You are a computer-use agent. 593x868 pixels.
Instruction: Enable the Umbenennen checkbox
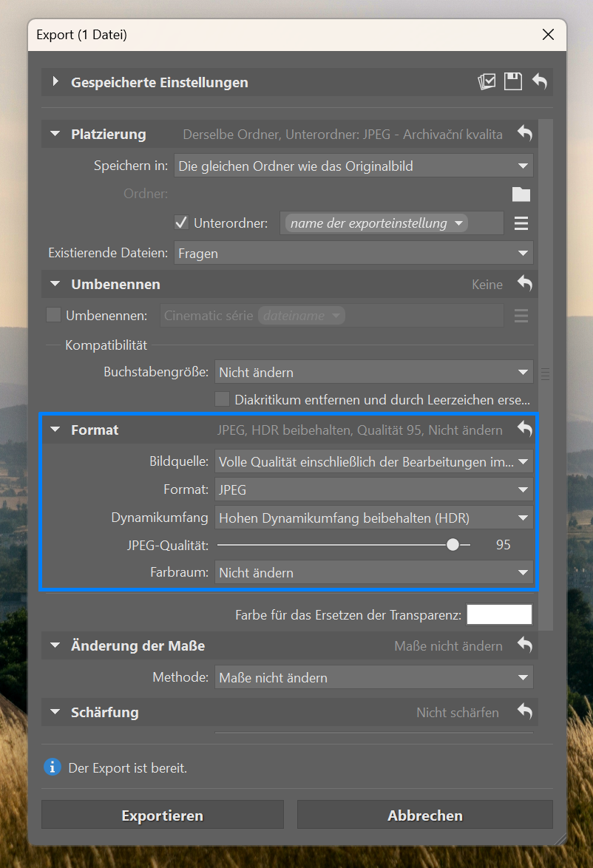(53, 315)
